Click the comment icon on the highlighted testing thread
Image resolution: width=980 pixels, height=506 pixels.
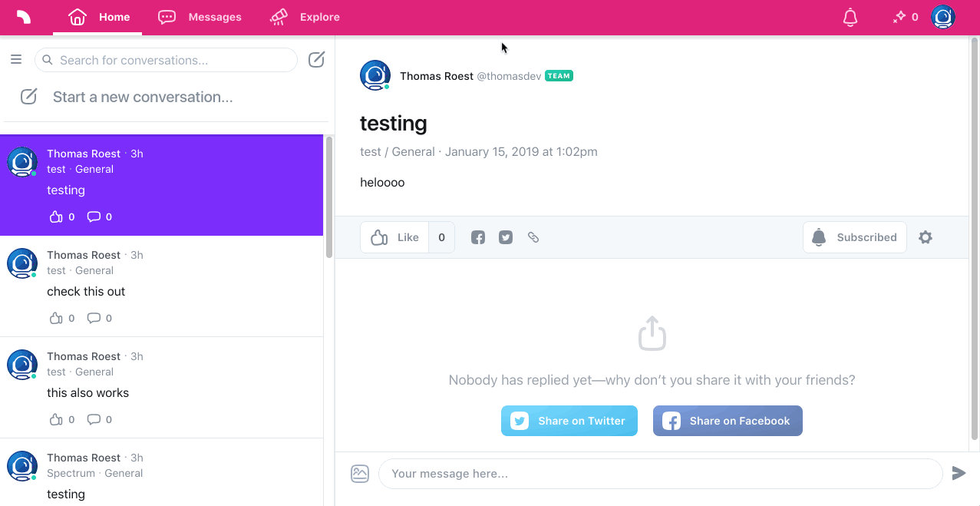[94, 217]
